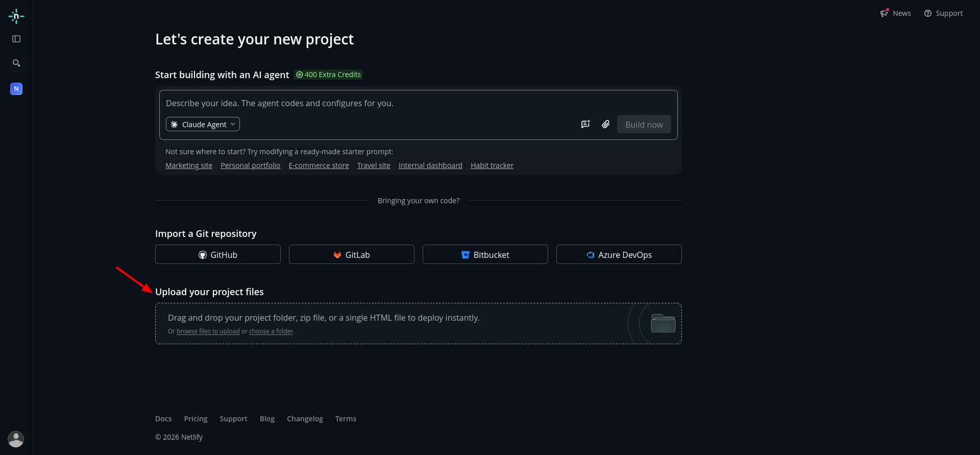Viewport: 980px width, 455px height.
Task: Click the Support question-mark icon
Action: pyautogui.click(x=928, y=13)
